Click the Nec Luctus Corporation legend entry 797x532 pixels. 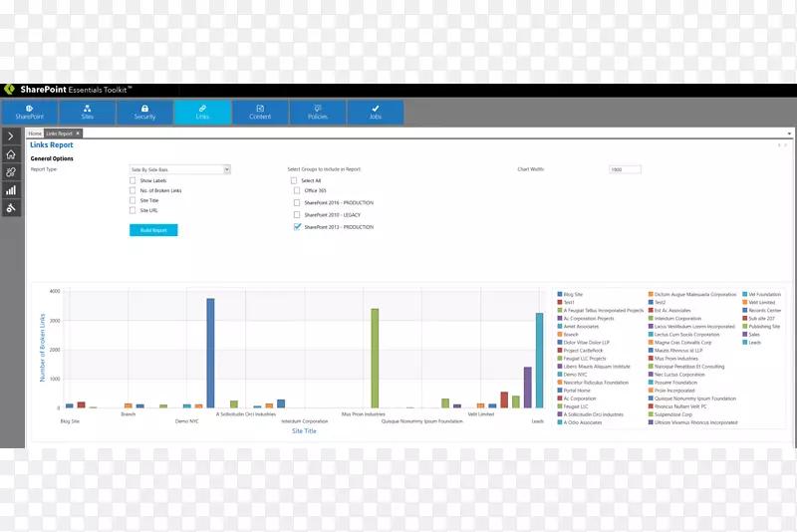676,375
